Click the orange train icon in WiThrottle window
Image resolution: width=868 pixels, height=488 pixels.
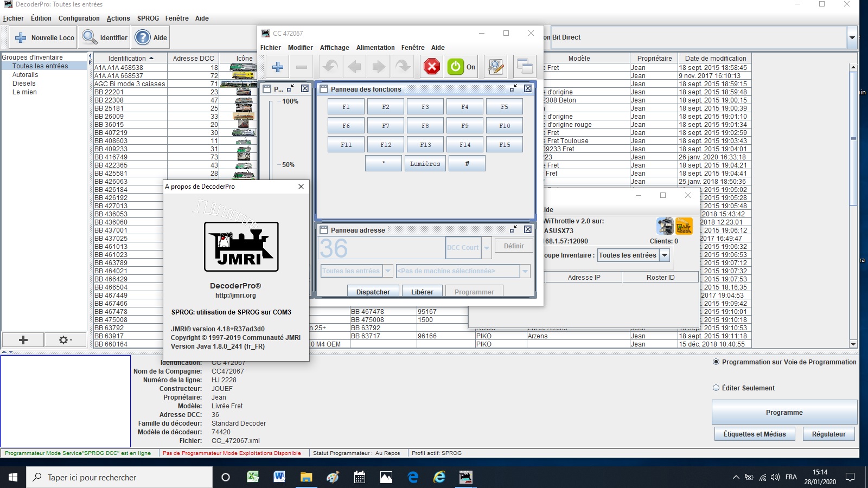pos(684,226)
